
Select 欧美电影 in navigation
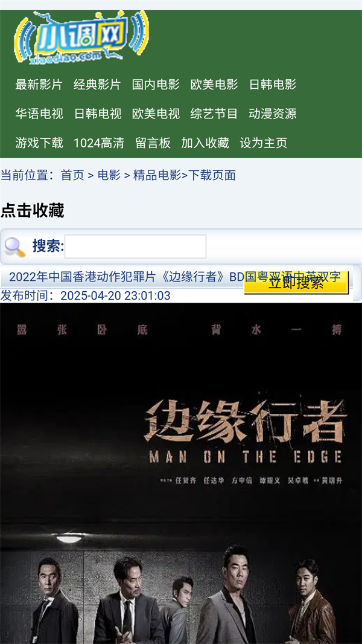click(x=214, y=85)
